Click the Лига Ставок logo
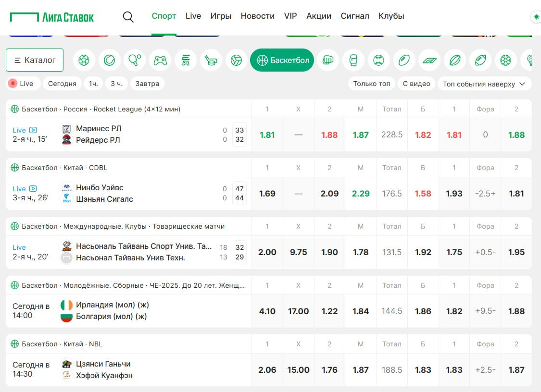 52,17
